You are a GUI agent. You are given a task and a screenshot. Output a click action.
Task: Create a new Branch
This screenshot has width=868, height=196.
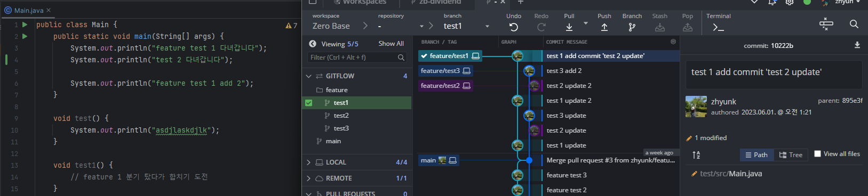pos(632,22)
